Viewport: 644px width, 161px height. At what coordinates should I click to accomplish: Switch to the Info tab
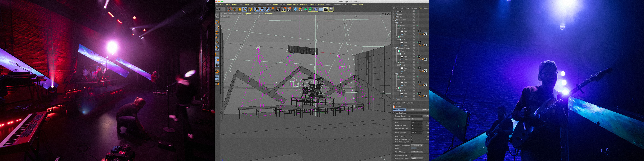click(x=412, y=109)
